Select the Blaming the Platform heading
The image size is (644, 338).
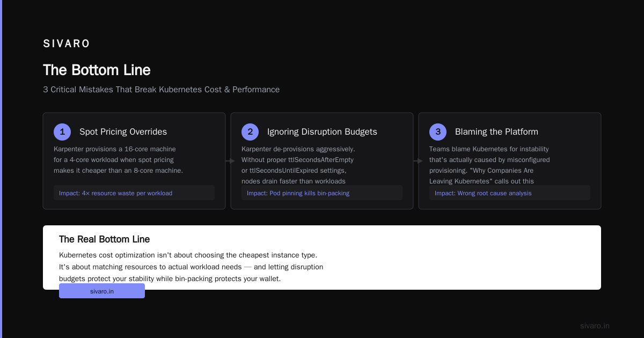[496, 132]
